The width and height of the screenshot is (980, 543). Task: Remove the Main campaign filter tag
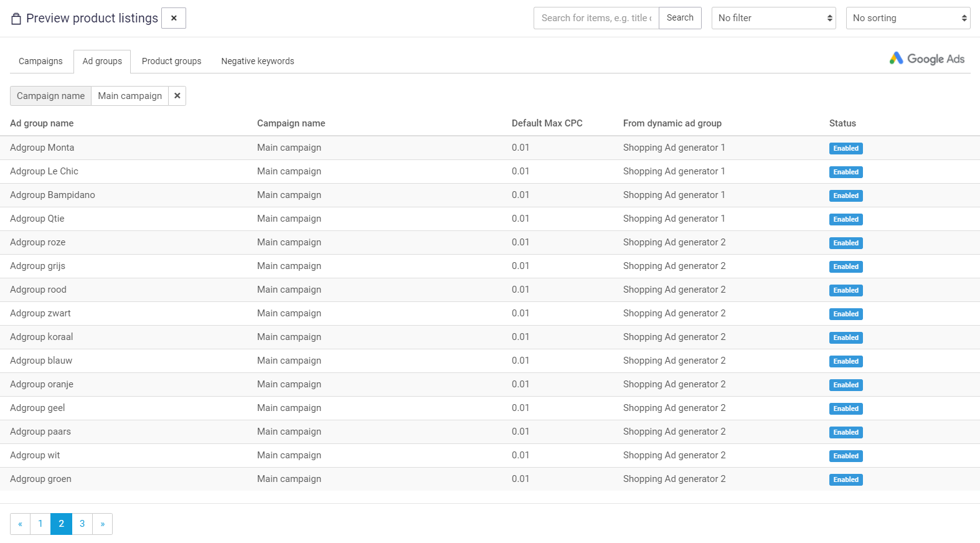click(177, 96)
